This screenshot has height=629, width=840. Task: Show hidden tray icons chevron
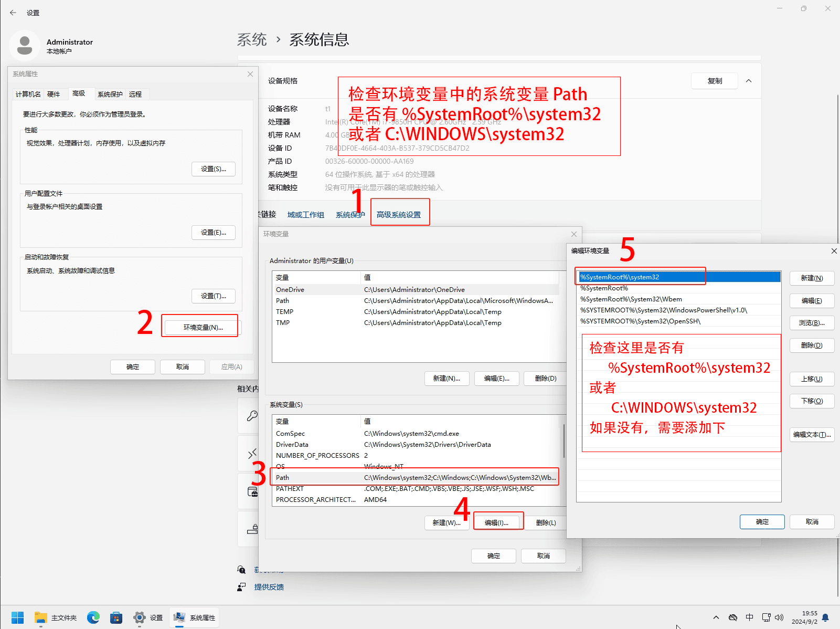[x=716, y=617]
